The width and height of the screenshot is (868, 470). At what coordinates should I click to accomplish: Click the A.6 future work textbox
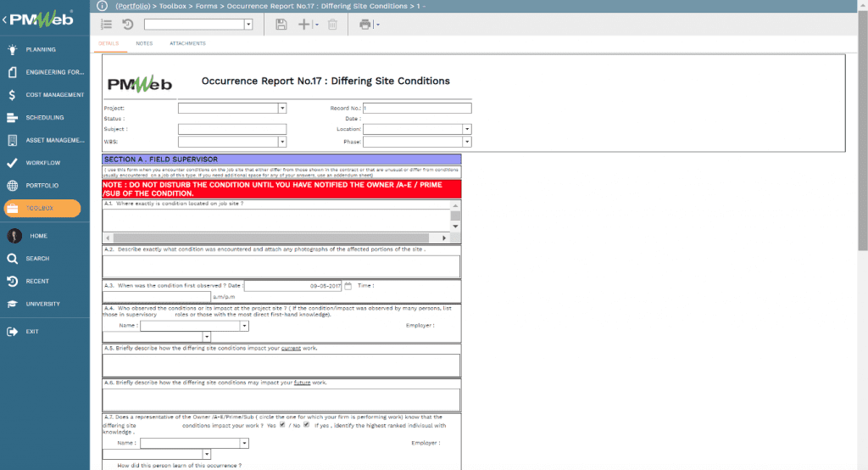pos(281,400)
